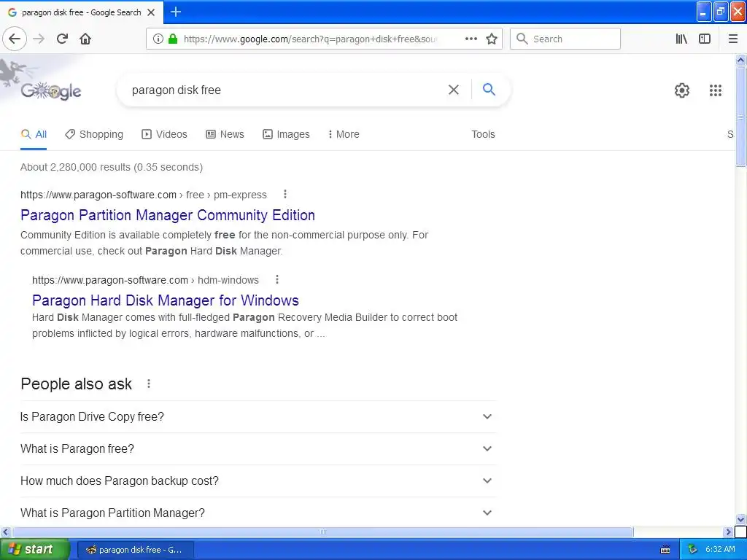Image resolution: width=747 pixels, height=560 pixels.
Task: Click the Firefox Search box
Action: coord(565,39)
